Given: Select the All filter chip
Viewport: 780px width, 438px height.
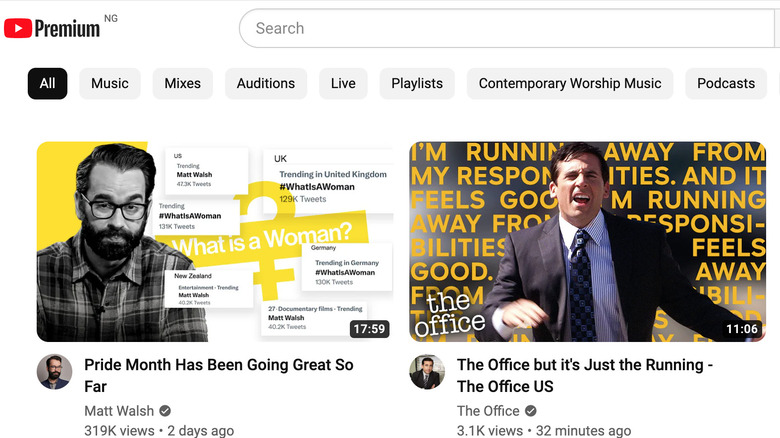Looking at the screenshot, I should pos(47,83).
